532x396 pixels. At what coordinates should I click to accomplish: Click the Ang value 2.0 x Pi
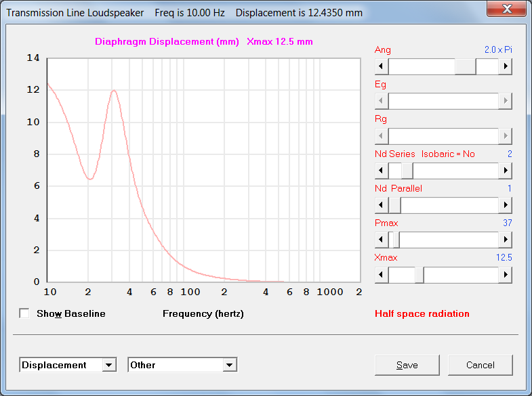pyautogui.click(x=498, y=50)
